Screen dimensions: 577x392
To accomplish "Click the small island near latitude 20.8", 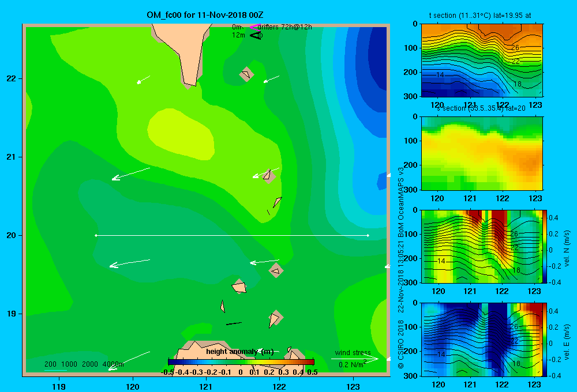I will click(x=269, y=176).
